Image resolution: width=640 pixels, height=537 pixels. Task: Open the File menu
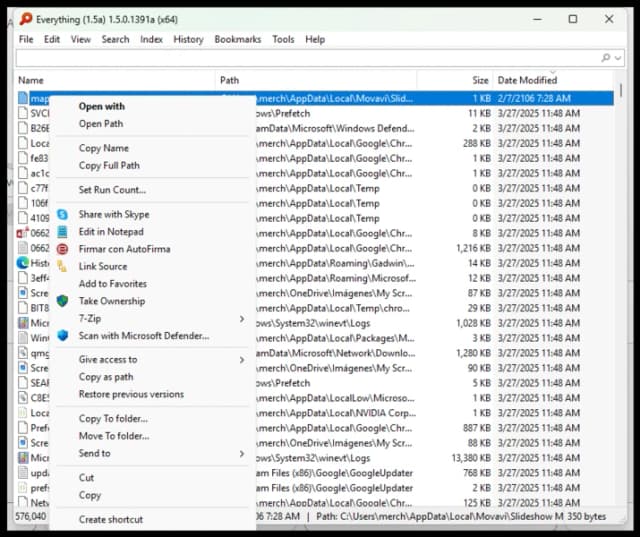pos(26,39)
